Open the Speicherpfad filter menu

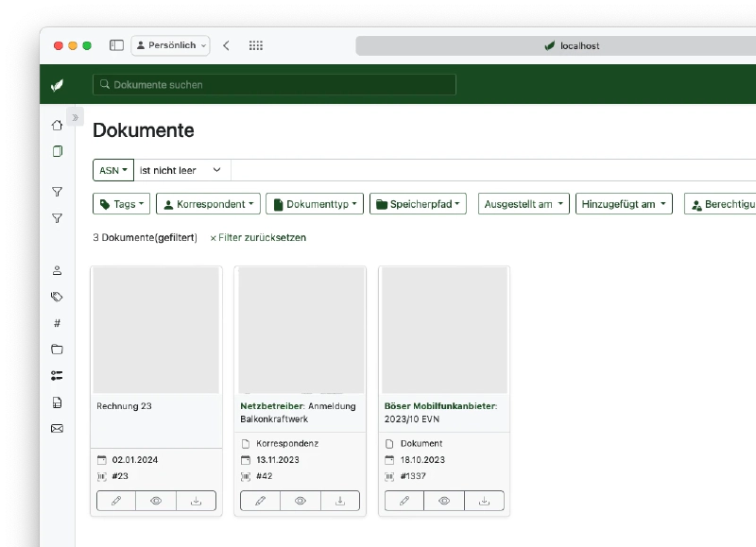(418, 204)
